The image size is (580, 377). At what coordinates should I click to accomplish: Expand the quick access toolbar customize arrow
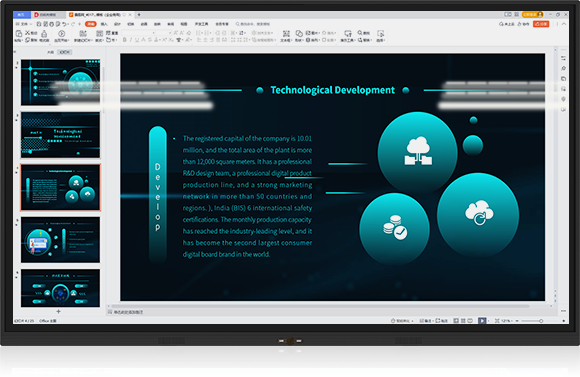pos(80,24)
